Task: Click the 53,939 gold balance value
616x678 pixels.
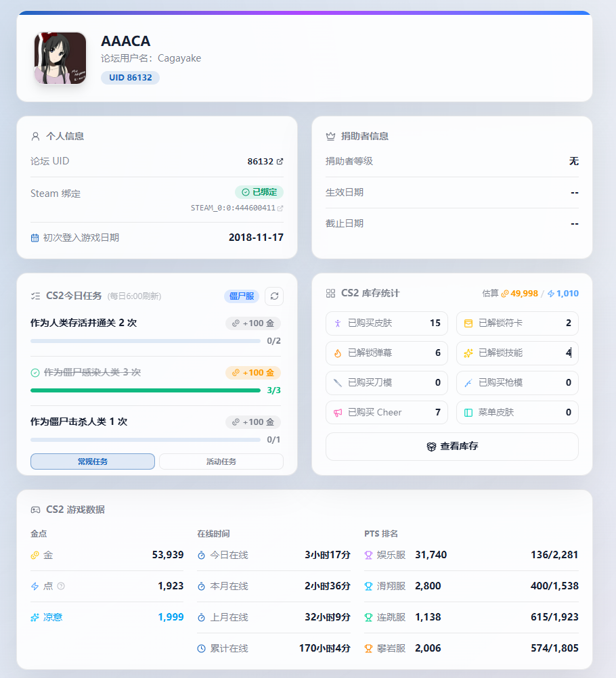Action: (168, 555)
